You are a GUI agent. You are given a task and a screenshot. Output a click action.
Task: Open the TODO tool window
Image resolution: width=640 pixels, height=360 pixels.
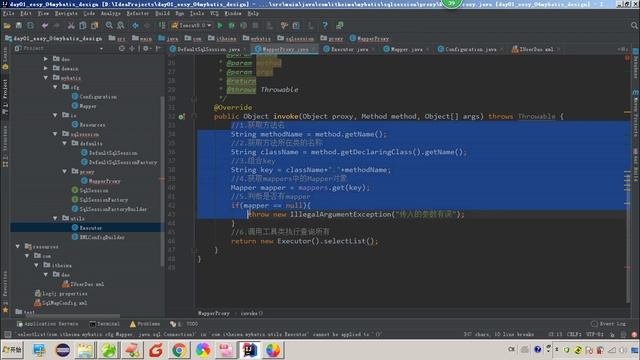click(184, 324)
